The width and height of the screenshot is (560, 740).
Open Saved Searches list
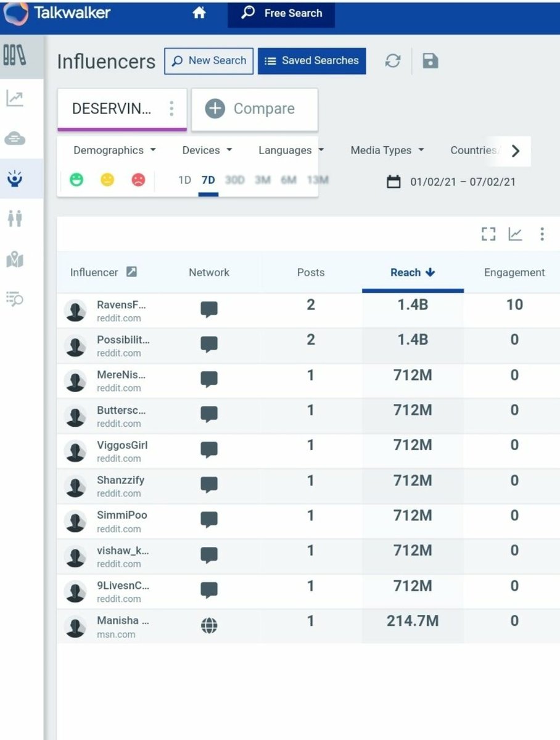(x=311, y=61)
